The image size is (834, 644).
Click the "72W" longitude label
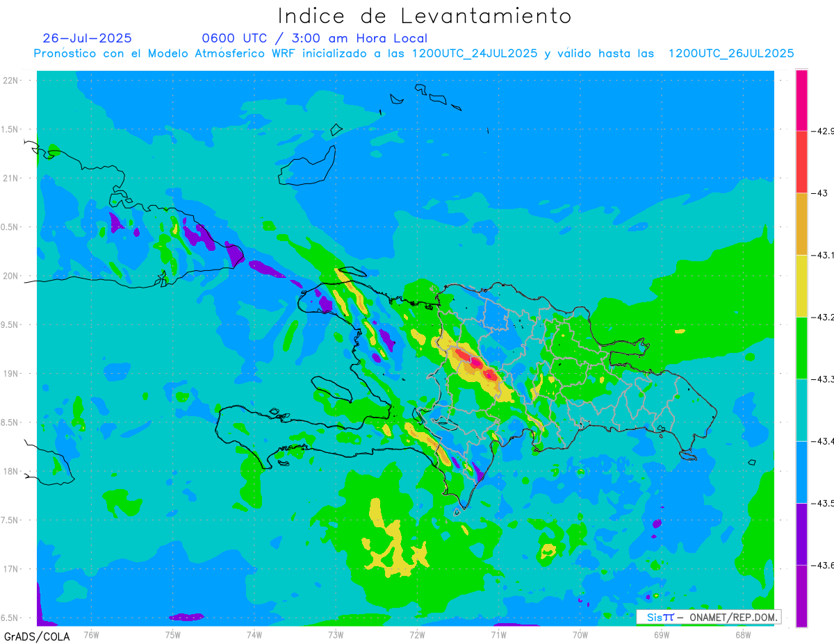click(x=417, y=634)
